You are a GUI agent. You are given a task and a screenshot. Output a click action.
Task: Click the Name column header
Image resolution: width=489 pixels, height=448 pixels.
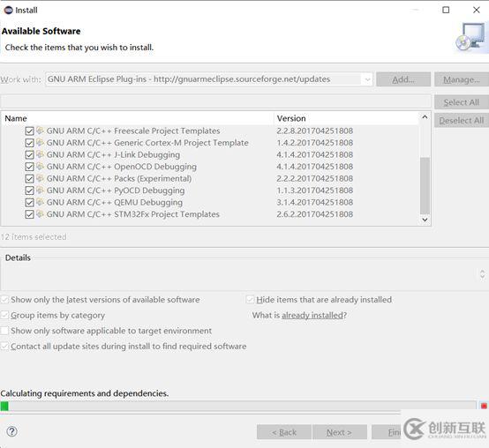(137, 118)
